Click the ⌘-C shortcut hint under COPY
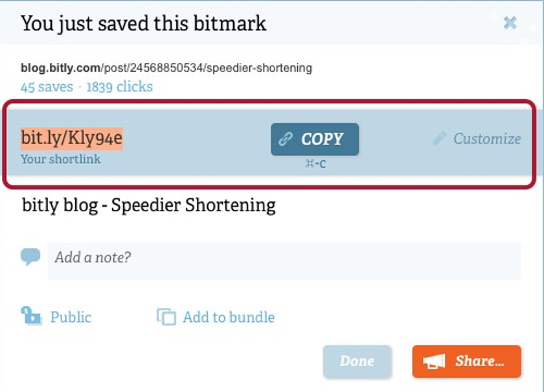This screenshot has height=392, width=544. click(315, 164)
